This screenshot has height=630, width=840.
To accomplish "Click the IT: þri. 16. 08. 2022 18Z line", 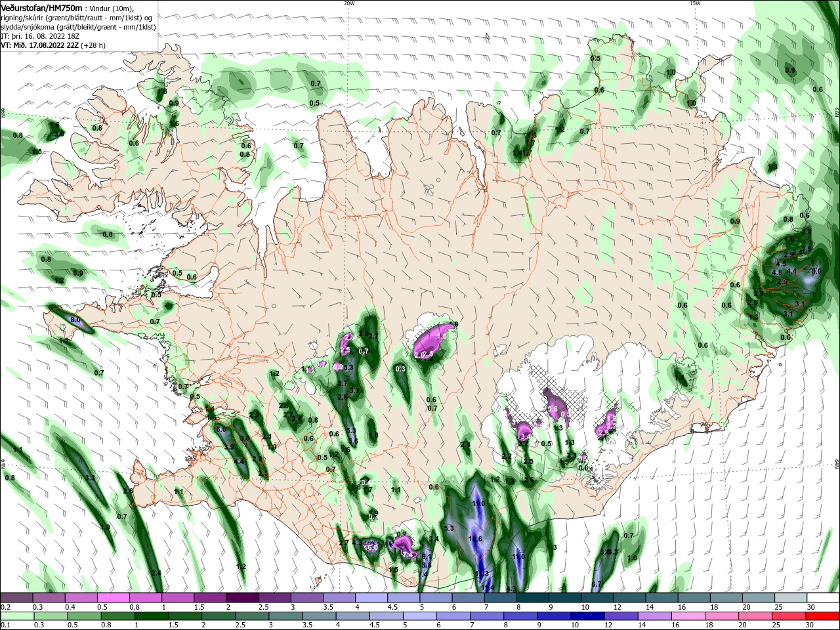I will (x=41, y=36).
